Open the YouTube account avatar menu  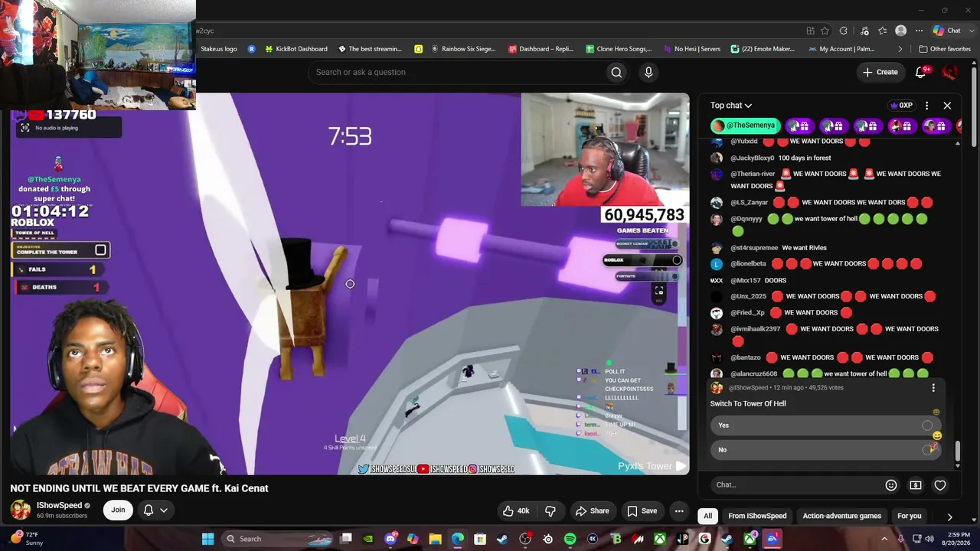tap(950, 72)
